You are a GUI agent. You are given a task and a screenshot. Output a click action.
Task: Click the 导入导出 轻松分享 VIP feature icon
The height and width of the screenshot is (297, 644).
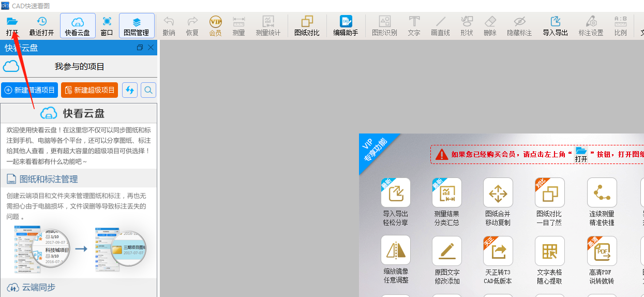coord(396,192)
